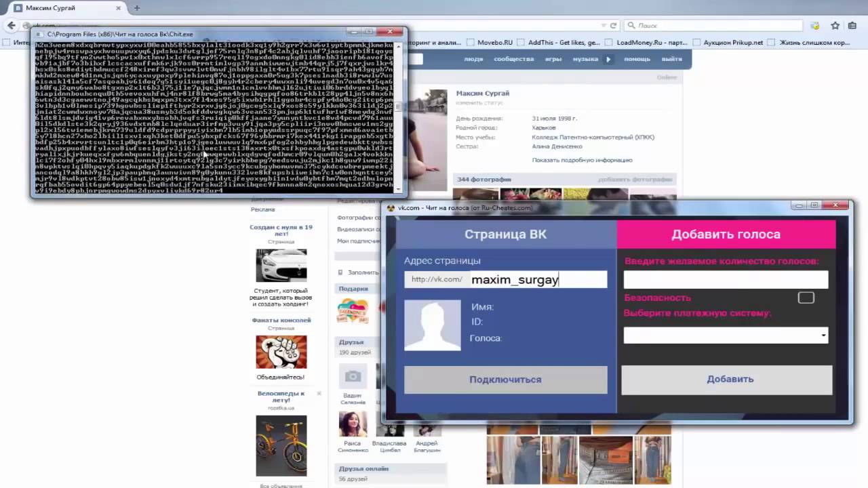Click the VK favicon on Максим Сургай tab
The image size is (868, 488).
tap(18, 8)
